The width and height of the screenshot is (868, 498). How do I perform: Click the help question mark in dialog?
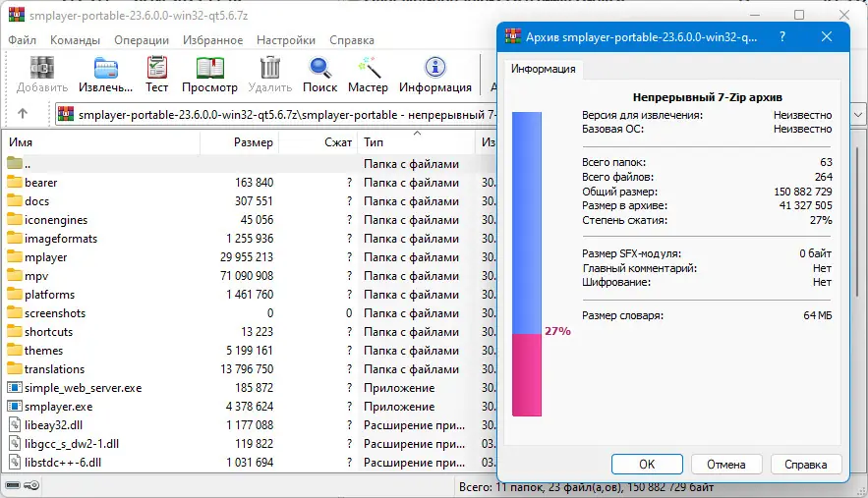point(782,36)
